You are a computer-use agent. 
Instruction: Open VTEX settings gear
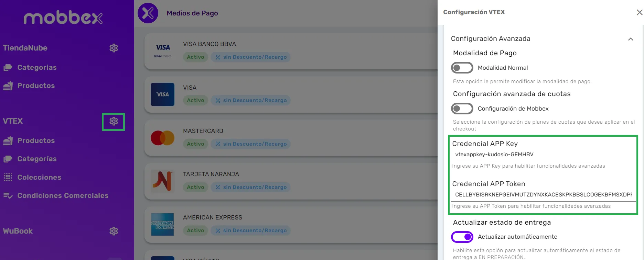(x=114, y=121)
